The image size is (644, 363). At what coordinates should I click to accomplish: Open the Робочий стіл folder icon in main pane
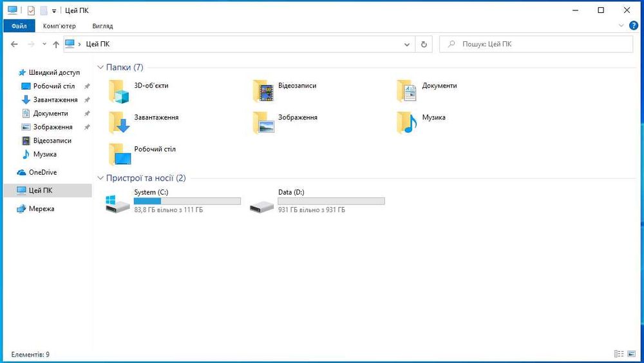119,155
